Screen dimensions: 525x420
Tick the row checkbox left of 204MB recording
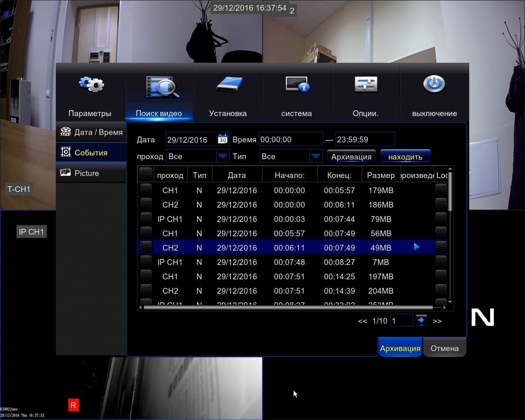coord(146,290)
